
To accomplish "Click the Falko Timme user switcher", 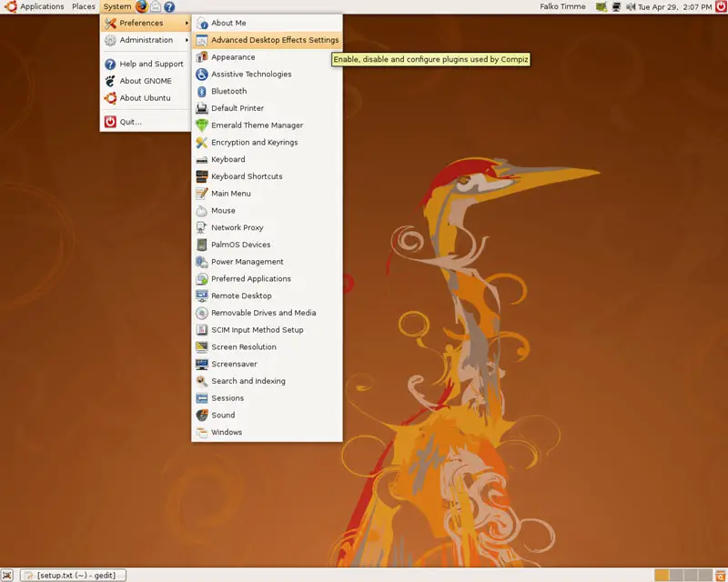I will point(562,6).
